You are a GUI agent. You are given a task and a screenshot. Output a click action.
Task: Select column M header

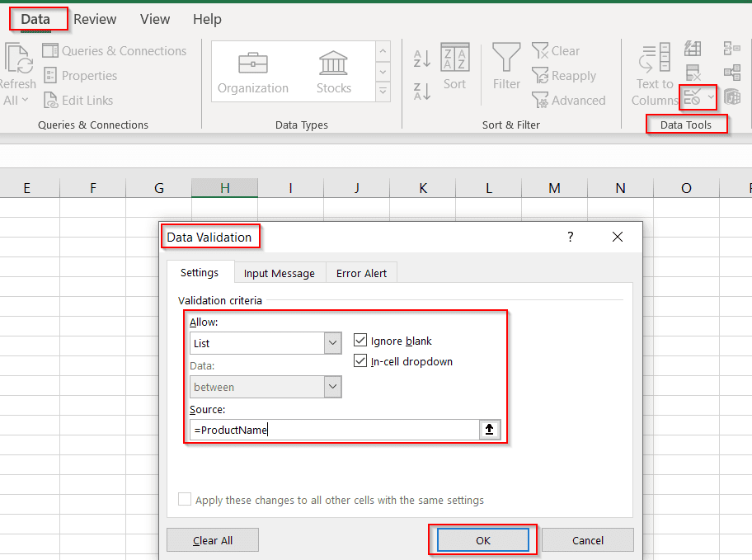[554, 188]
